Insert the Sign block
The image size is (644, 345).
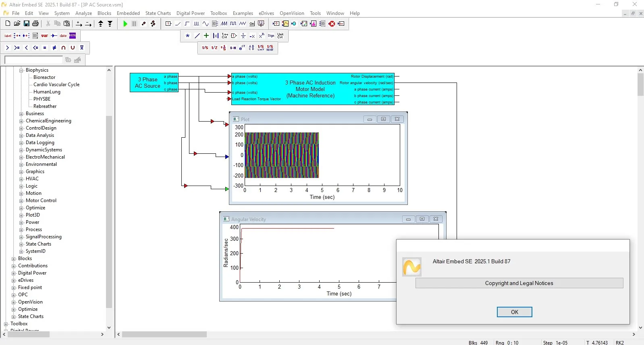tap(271, 36)
